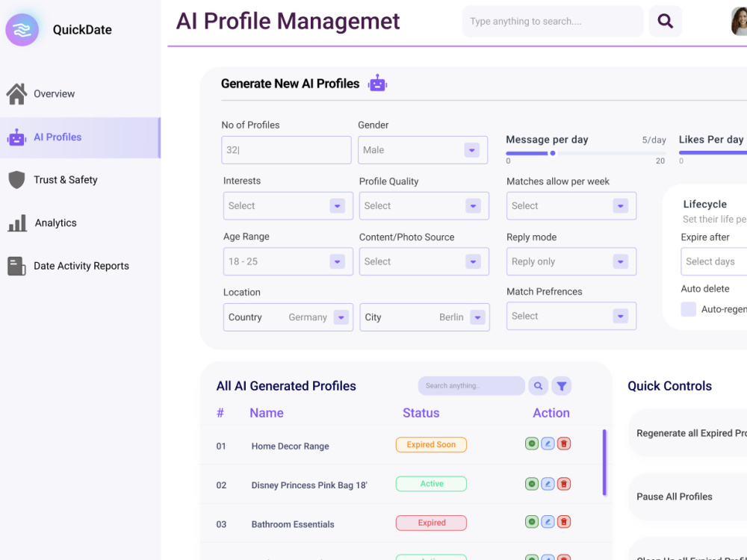Open the Age Range dropdown 18 - 25
The width and height of the screenshot is (747, 560).
pos(288,261)
